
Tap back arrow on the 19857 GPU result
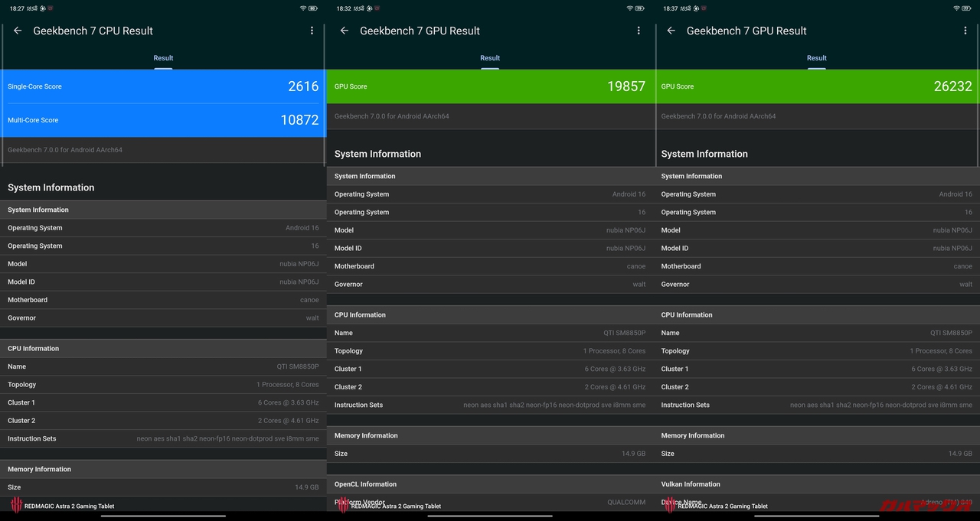click(345, 31)
